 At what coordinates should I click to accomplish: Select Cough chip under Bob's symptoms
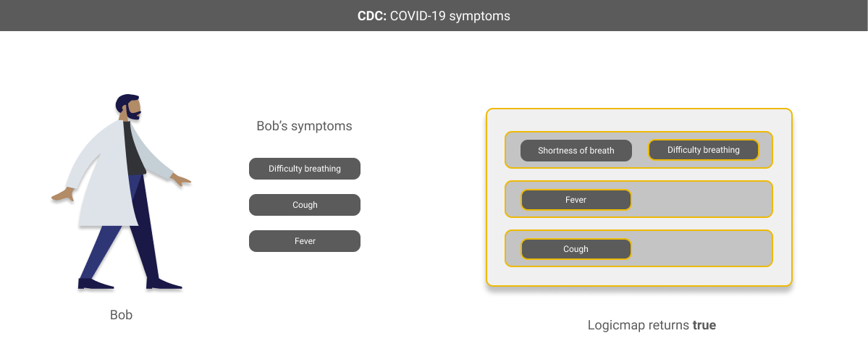(305, 205)
